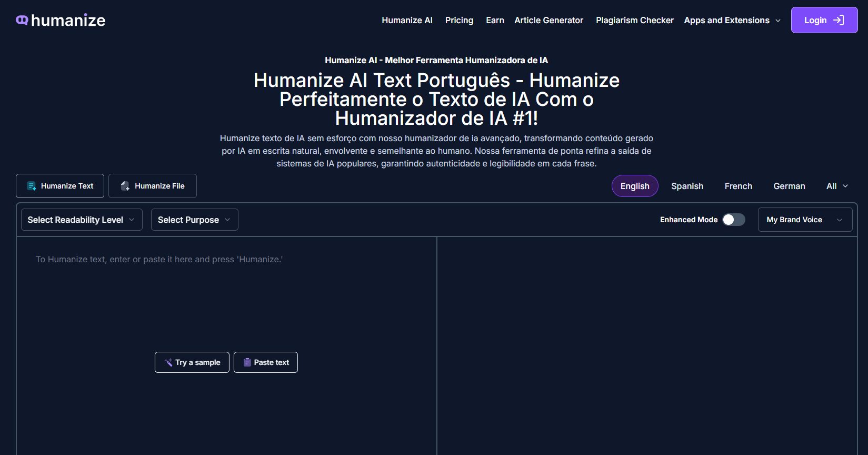Viewport: 868px width, 455px height.
Task: Click the humanize logo icon
Action: coord(22,20)
